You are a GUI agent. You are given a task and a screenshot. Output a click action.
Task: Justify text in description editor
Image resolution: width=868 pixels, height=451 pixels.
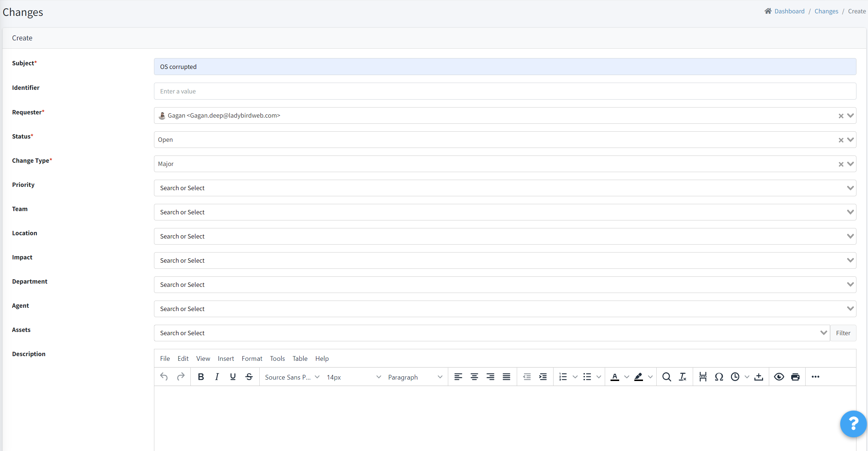506,377
